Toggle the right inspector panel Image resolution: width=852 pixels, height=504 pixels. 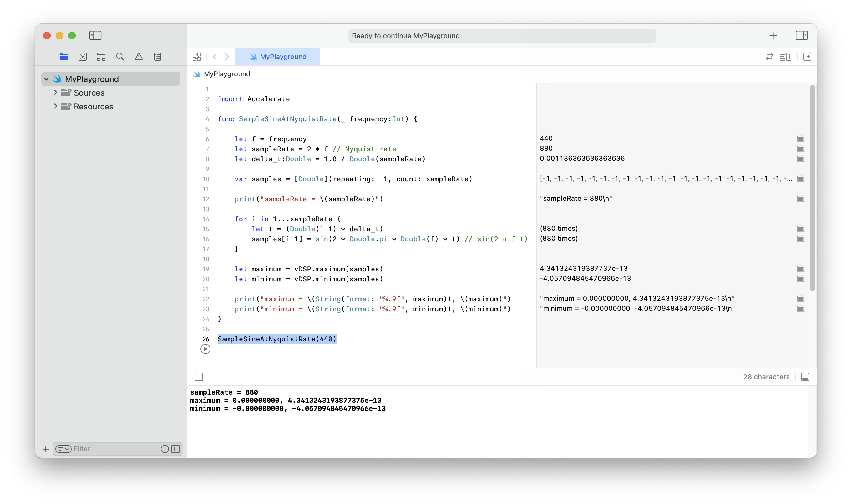(x=801, y=36)
